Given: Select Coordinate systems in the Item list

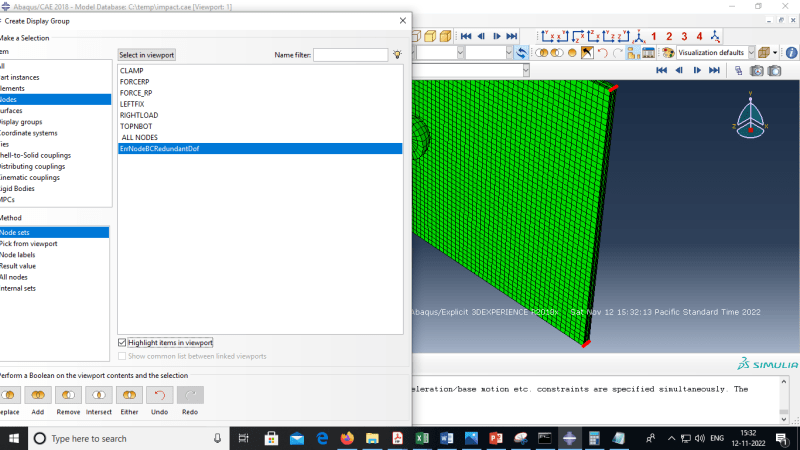Looking at the screenshot, I should (x=55, y=133).
